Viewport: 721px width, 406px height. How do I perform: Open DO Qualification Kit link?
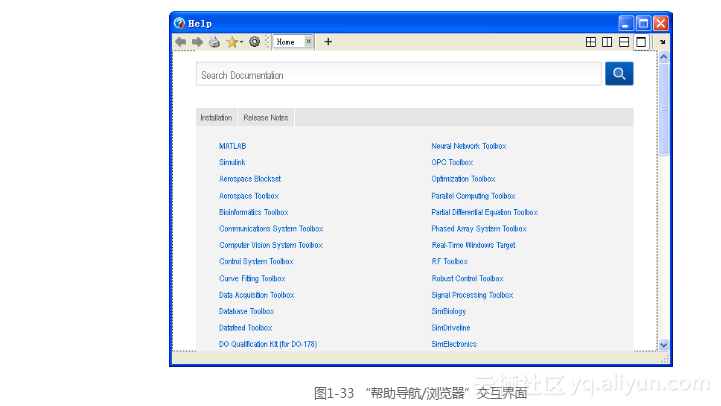pos(268,344)
